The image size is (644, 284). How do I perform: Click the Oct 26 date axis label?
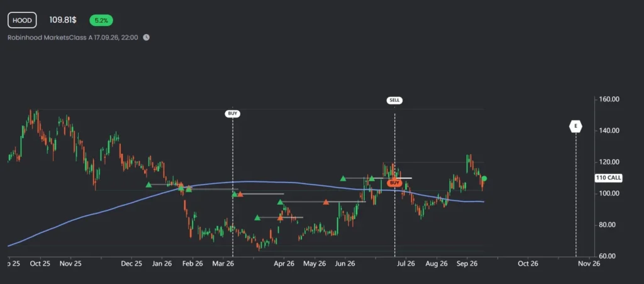click(528, 263)
